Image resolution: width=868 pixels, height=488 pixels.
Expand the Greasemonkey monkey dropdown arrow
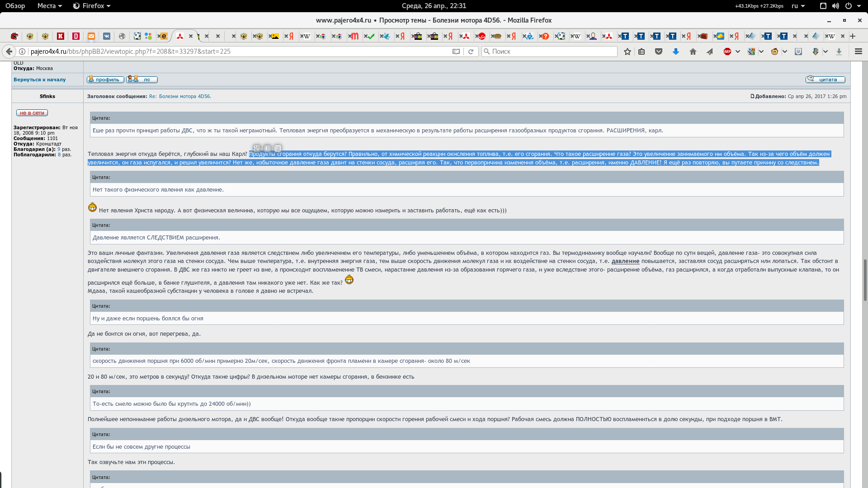tap(785, 52)
